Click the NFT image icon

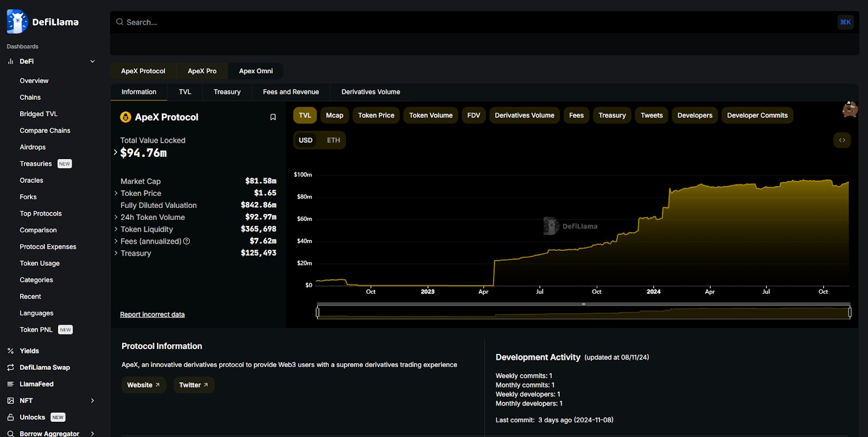click(10, 401)
